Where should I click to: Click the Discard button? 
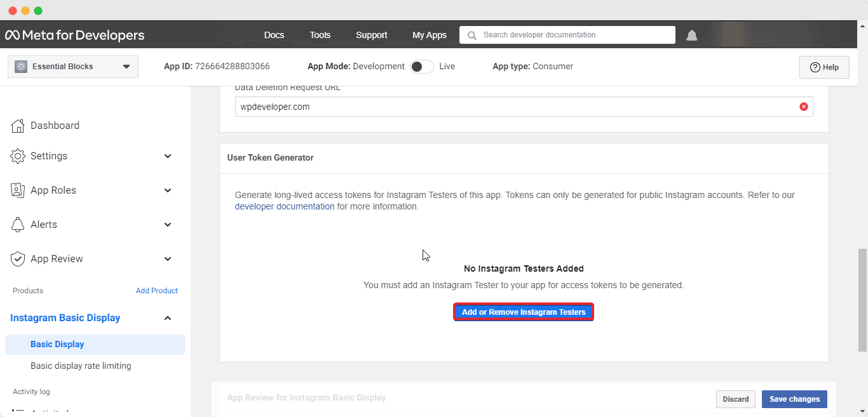coord(736,399)
